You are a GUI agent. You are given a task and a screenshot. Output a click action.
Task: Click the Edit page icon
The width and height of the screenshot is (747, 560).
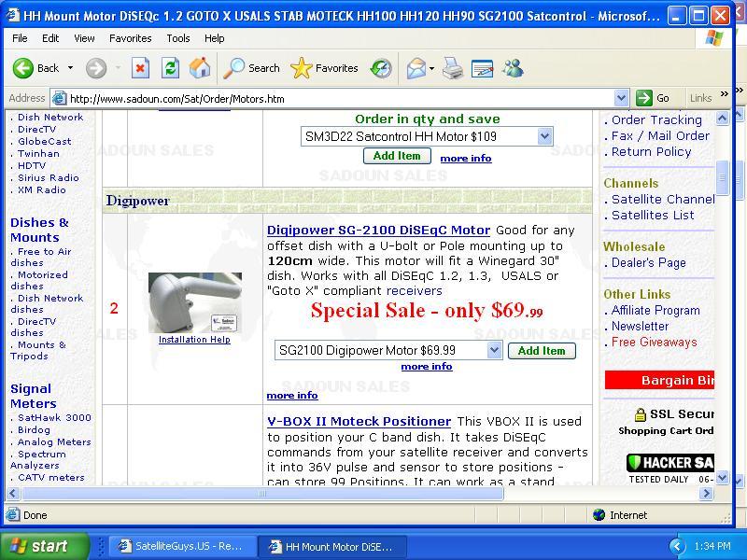(x=482, y=68)
